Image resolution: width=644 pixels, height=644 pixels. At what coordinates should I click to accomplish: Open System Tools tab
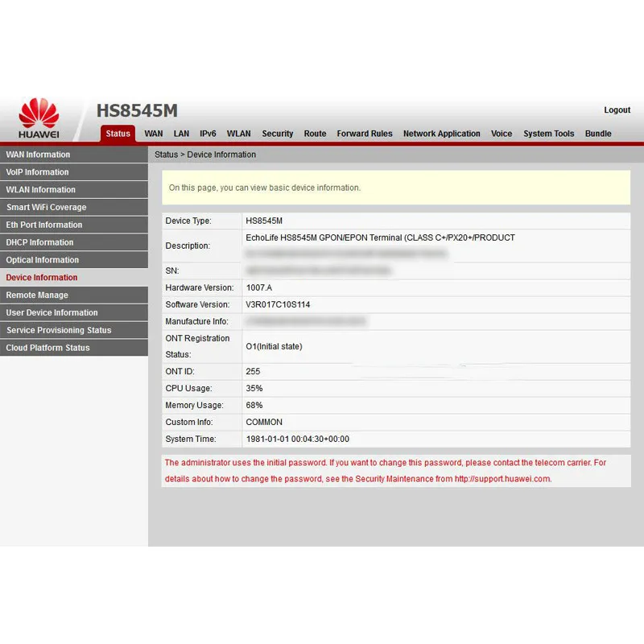[548, 134]
